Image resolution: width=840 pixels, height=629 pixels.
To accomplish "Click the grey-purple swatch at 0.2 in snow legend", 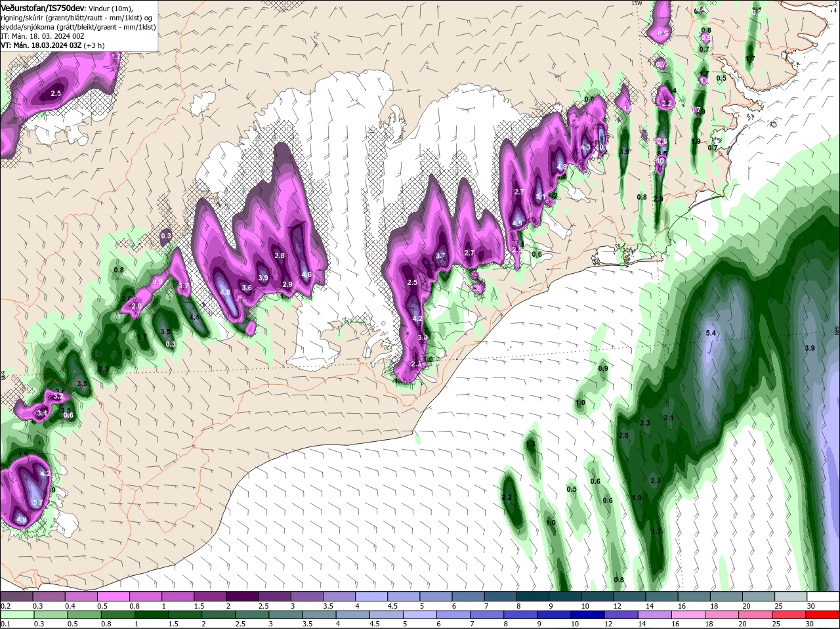I will 16,597.
